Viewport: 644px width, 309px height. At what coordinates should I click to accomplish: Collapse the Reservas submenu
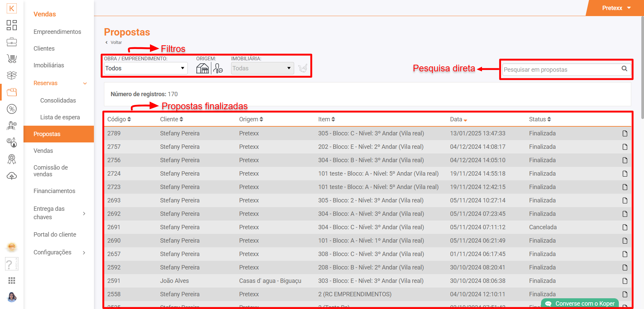pos(85,83)
